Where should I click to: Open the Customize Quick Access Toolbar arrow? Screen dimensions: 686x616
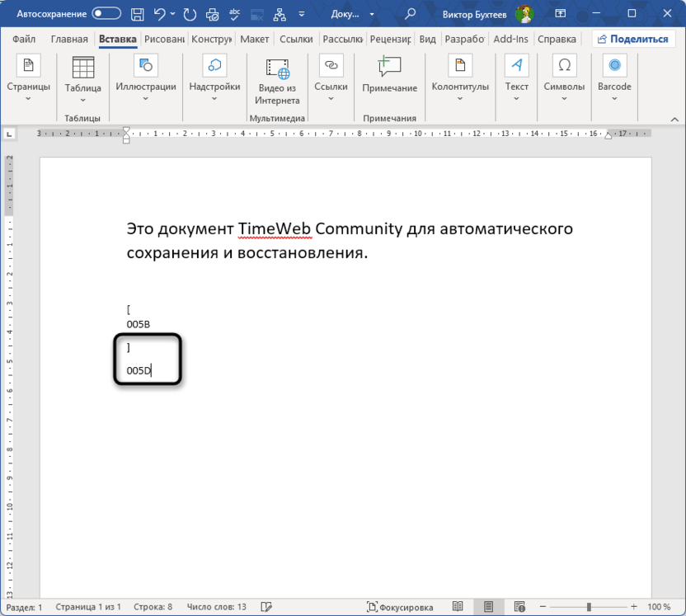coord(302,14)
